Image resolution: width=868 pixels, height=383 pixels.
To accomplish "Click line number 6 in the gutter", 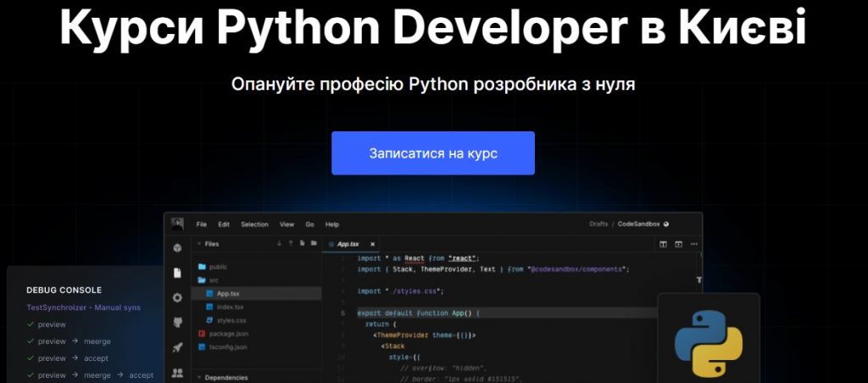I will 343,314.
